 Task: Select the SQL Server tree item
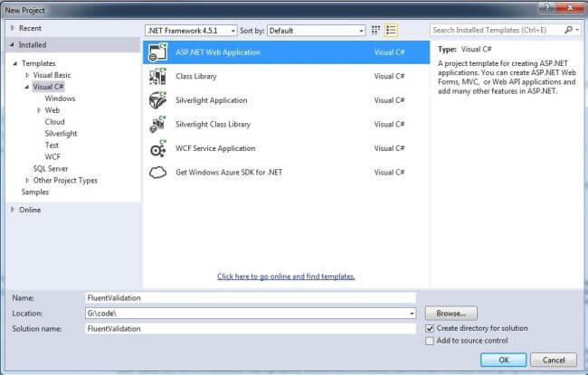[51, 169]
